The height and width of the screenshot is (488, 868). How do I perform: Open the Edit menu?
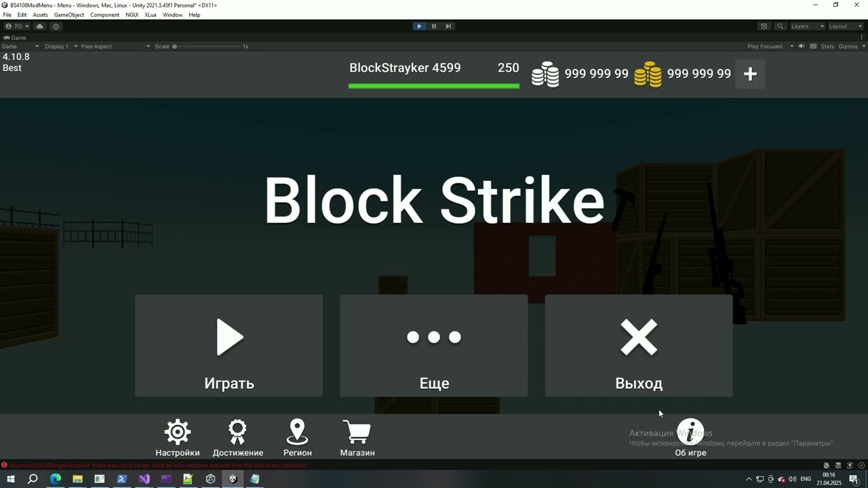point(22,15)
